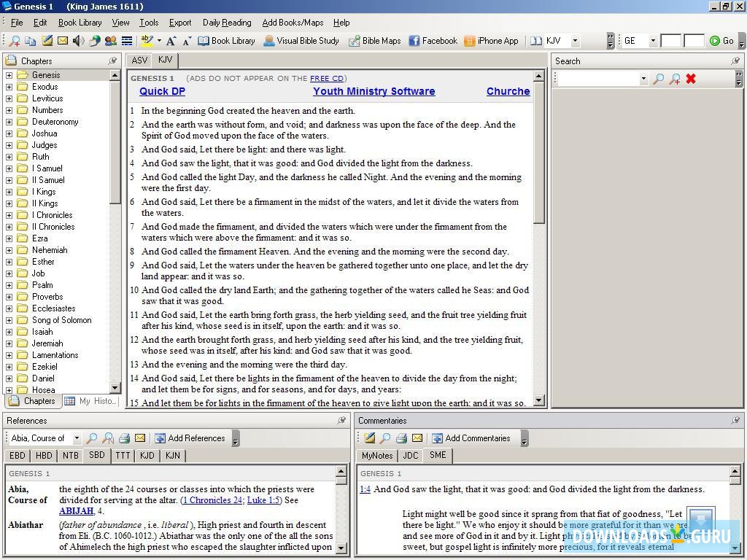Click the magnifier search icon in Search panel
The image size is (747, 560).
(659, 79)
